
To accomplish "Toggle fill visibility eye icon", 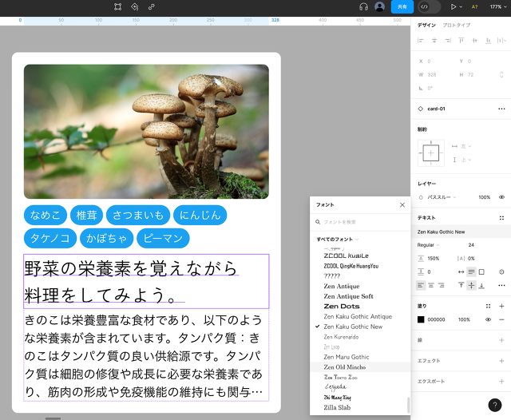I will pyautogui.click(x=488, y=319).
